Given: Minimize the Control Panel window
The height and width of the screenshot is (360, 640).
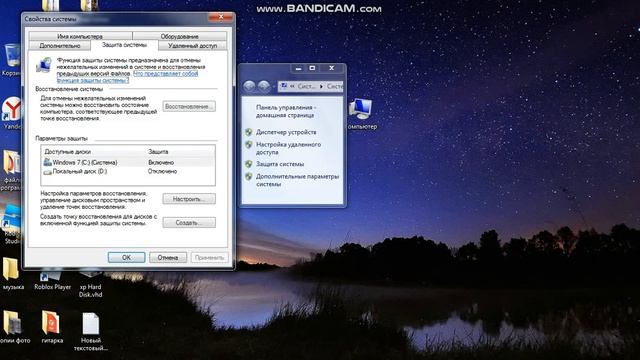Looking at the screenshot, I should tap(298, 68).
